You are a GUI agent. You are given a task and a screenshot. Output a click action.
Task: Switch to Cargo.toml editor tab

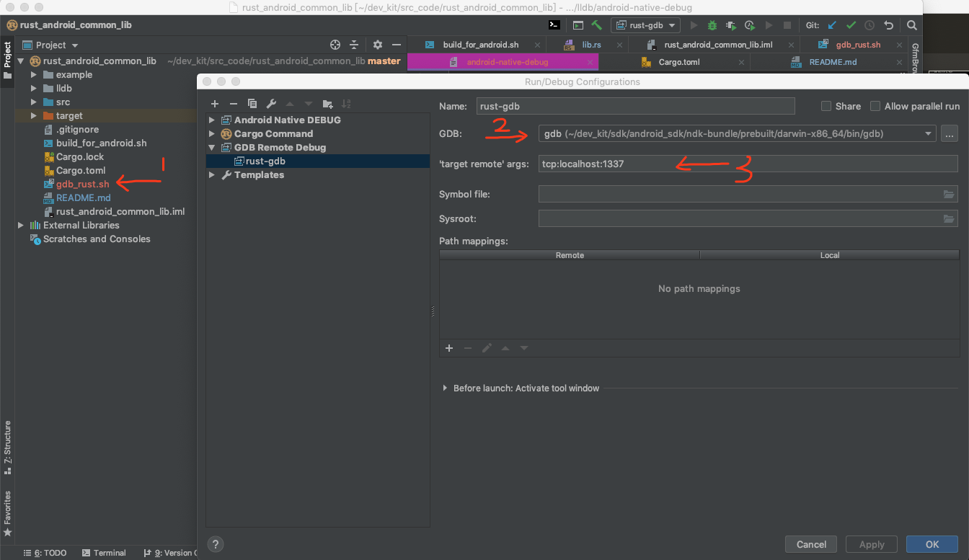tap(678, 62)
